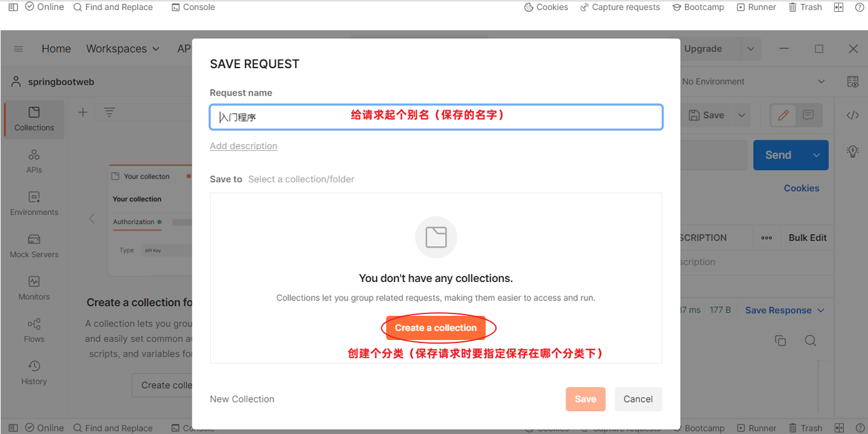Open History in the left sidebar
The width and height of the screenshot is (868, 434).
[x=34, y=373]
